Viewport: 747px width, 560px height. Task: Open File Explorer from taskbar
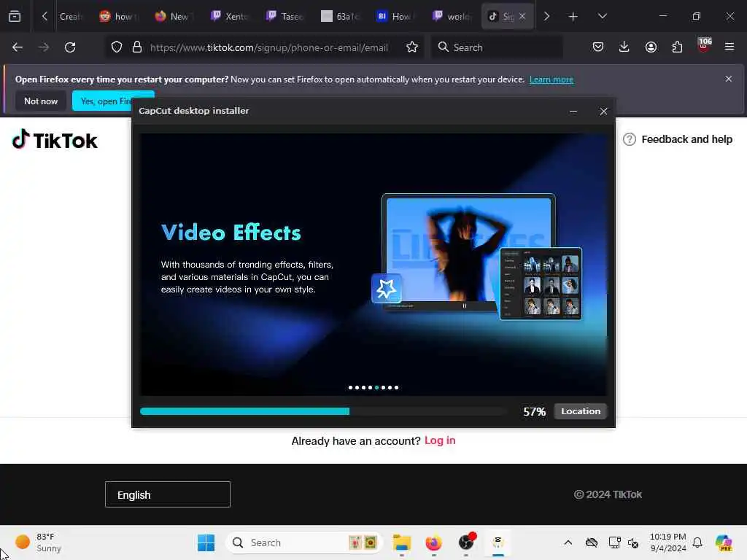point(402,542)
